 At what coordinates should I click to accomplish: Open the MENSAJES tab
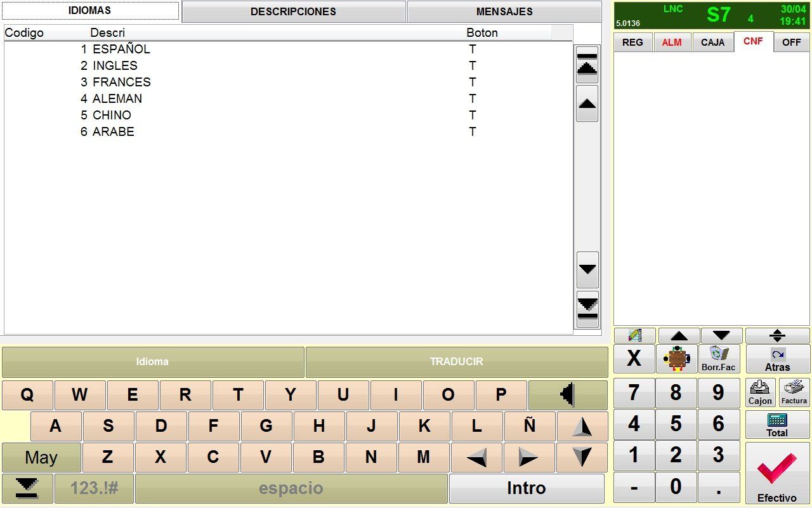click(504, 11)
